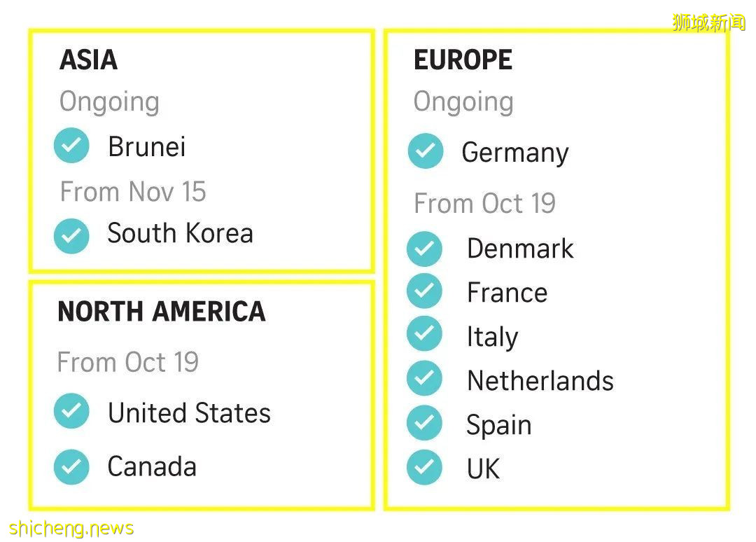The image size is (756, 542).
Task: Select the EUROPE region heading
Action: pos(463,60)
